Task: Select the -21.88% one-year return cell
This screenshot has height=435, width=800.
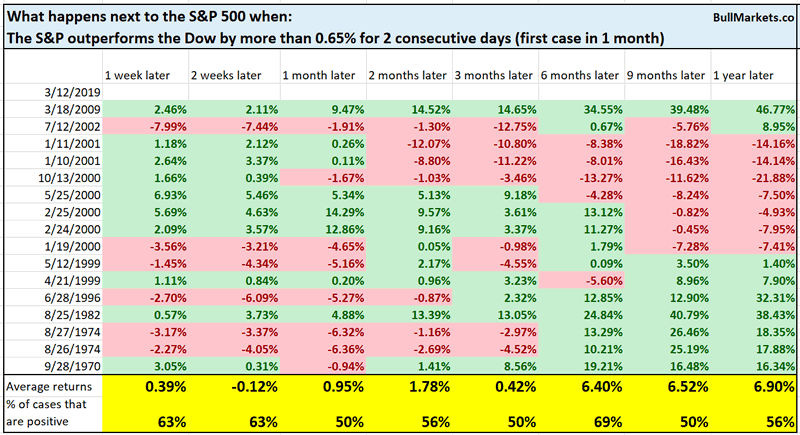Action: click(x=759, y=176)
